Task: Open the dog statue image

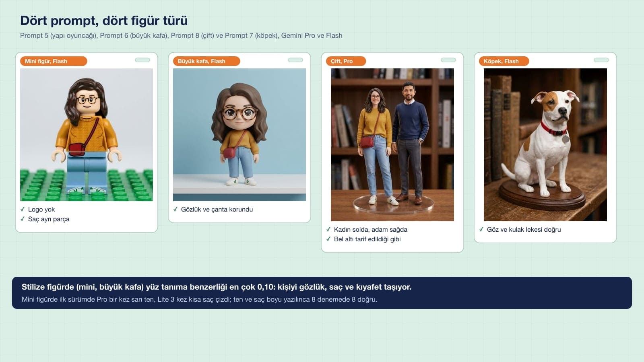Action: pos(545,145)
